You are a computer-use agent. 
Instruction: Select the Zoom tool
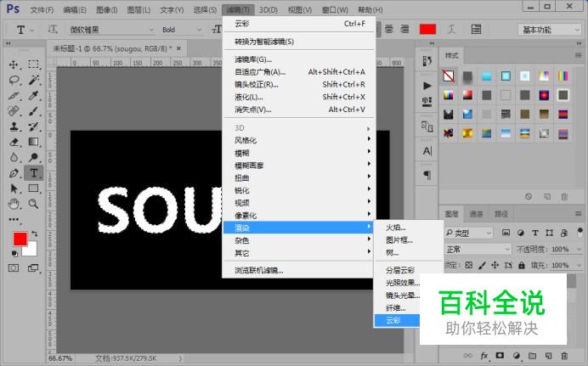click(33, 204)
